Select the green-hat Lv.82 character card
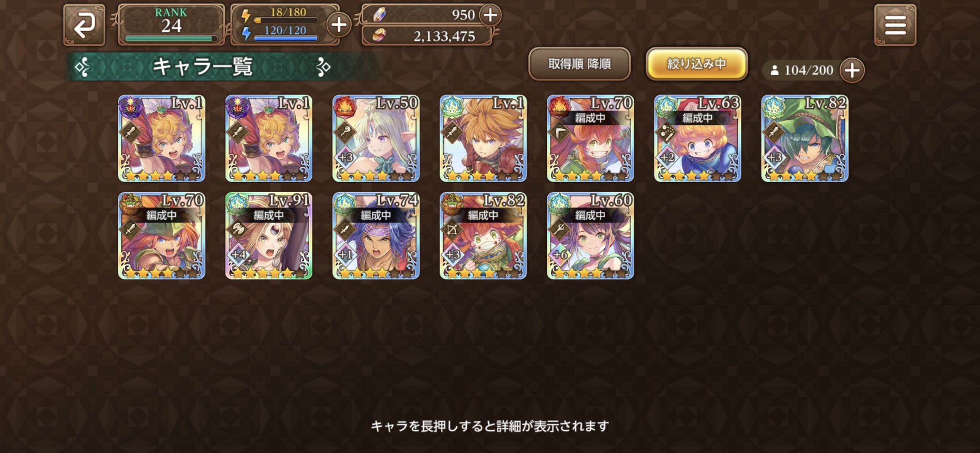 click(805, 138)
